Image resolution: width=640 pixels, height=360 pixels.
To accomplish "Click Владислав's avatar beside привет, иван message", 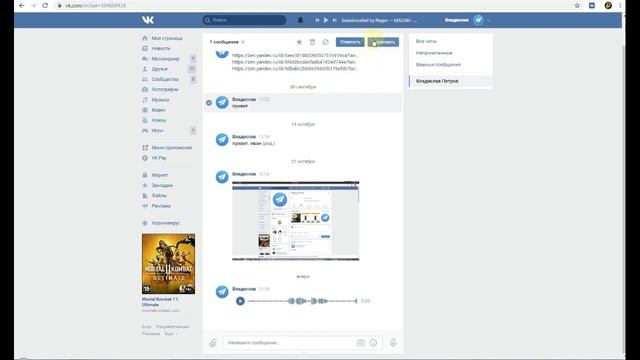I will coord(222,140).
